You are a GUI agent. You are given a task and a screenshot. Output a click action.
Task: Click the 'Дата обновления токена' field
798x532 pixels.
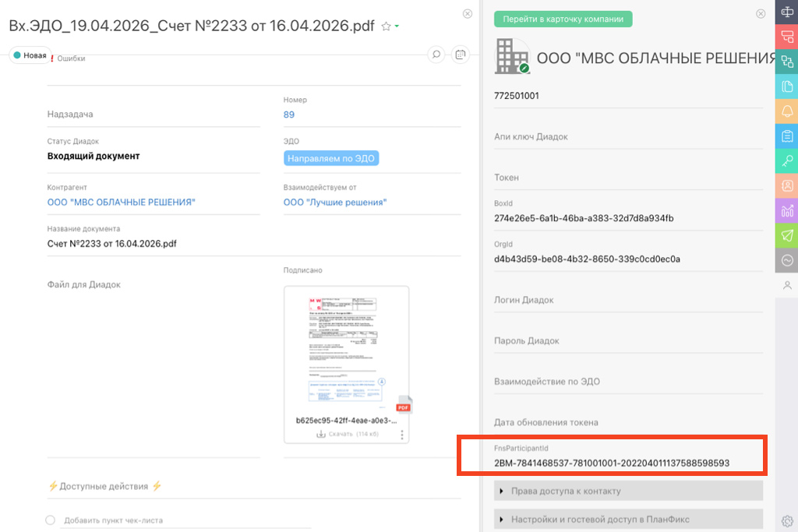coord(629,422)
